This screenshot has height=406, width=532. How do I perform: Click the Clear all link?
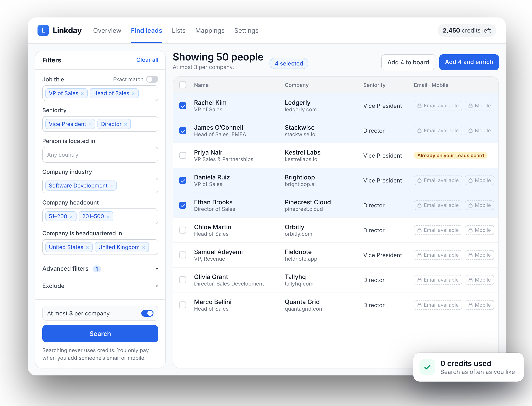tap(147, 60)
